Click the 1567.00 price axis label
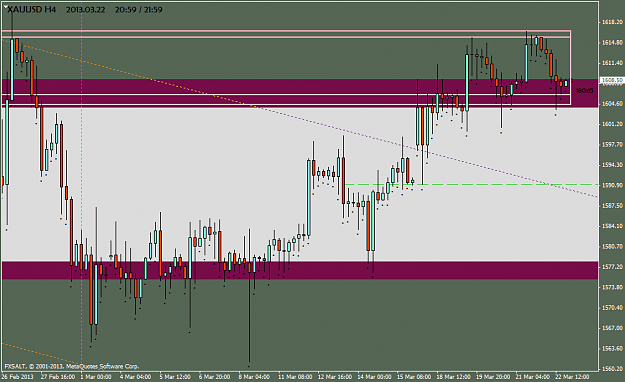Screen dimensions: 625x382 click(612, 328)
